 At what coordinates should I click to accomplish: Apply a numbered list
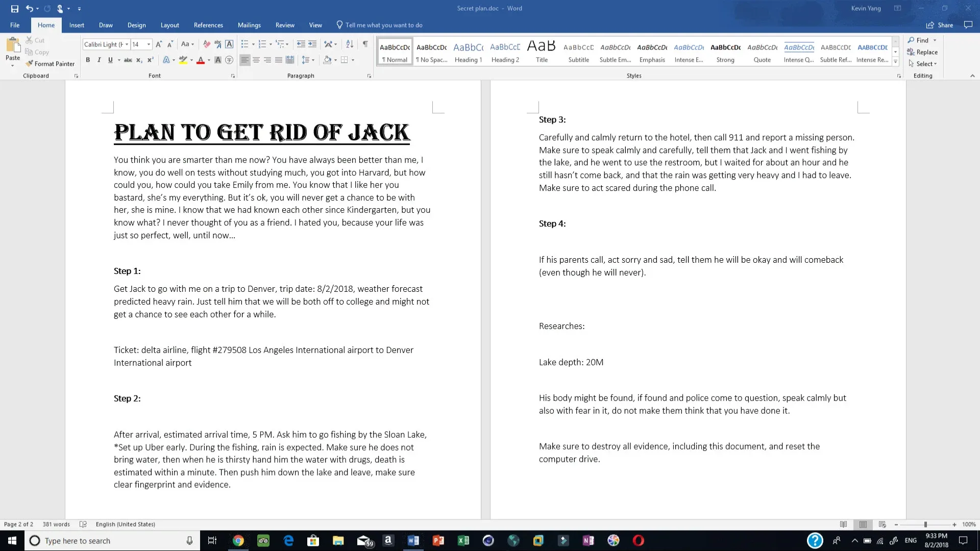click(x=262, y=44)
